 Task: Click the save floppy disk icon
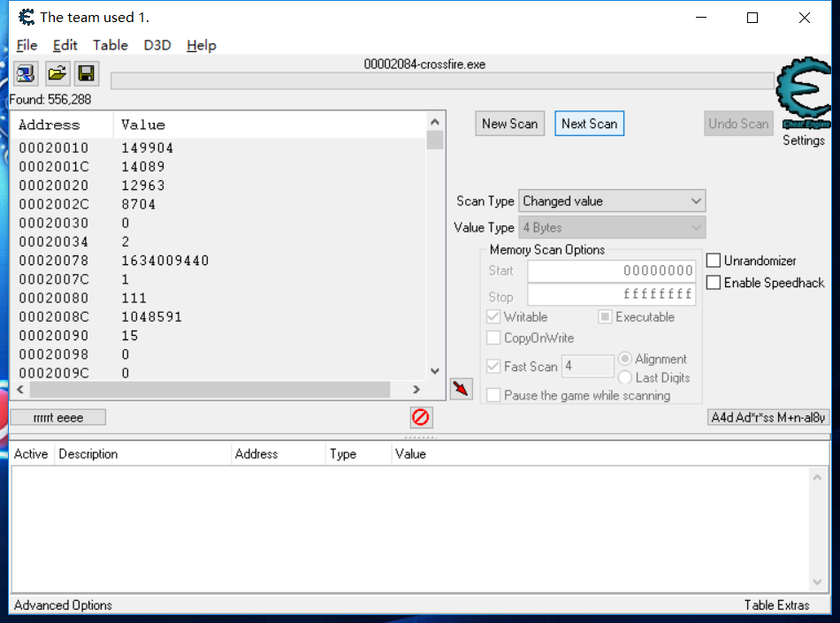(x=87, y=73)
